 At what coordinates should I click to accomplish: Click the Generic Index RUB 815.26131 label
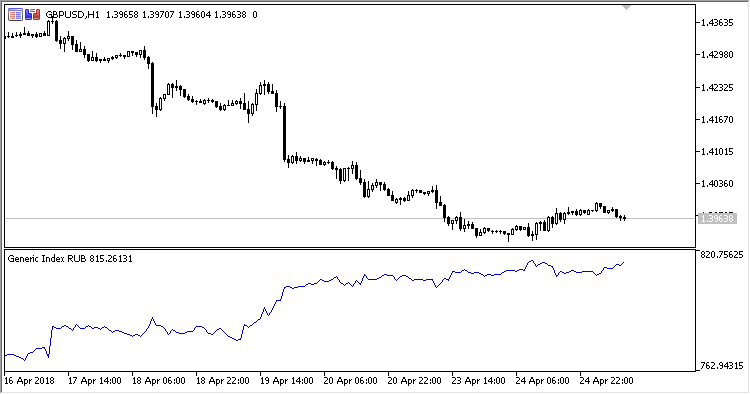70,259
